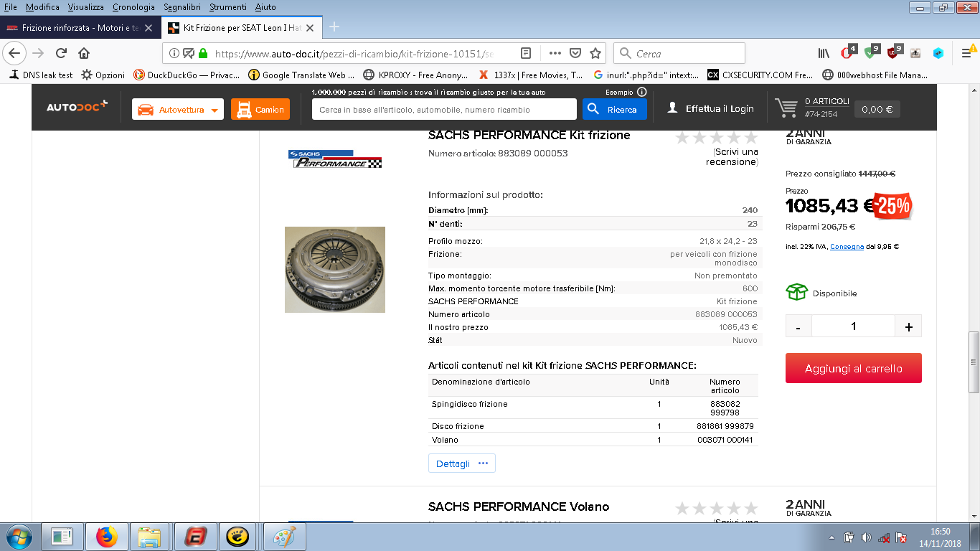Open the shopping cart icon
980x551 pixels.
(786, 109)
